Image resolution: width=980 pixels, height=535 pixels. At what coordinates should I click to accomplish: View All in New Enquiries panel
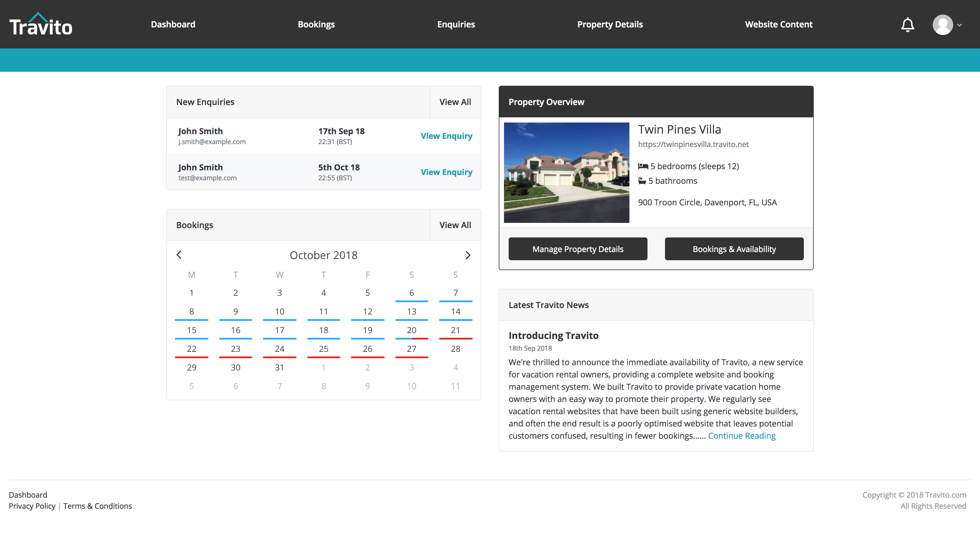[x=455, y=102]
